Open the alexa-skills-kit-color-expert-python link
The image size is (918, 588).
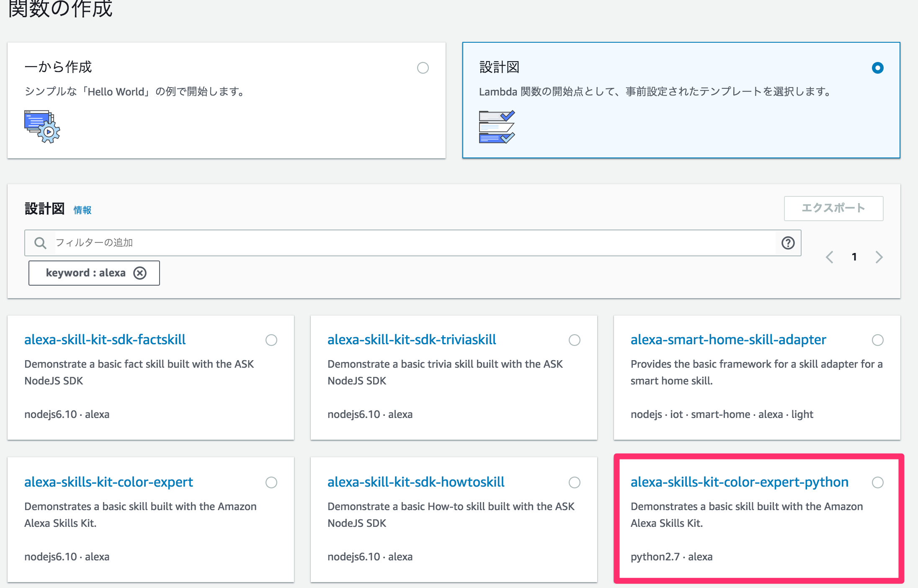point(740,482)
